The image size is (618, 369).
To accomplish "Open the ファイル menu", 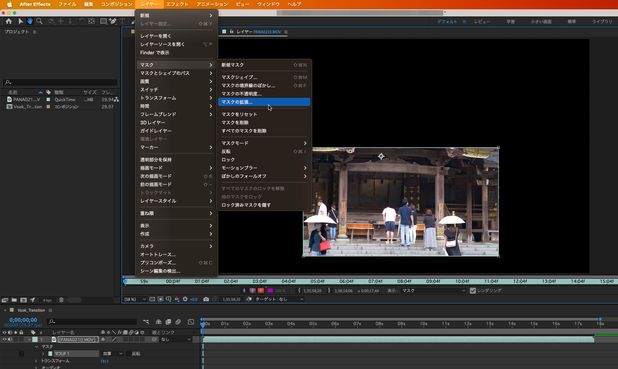I will point(67,4).
